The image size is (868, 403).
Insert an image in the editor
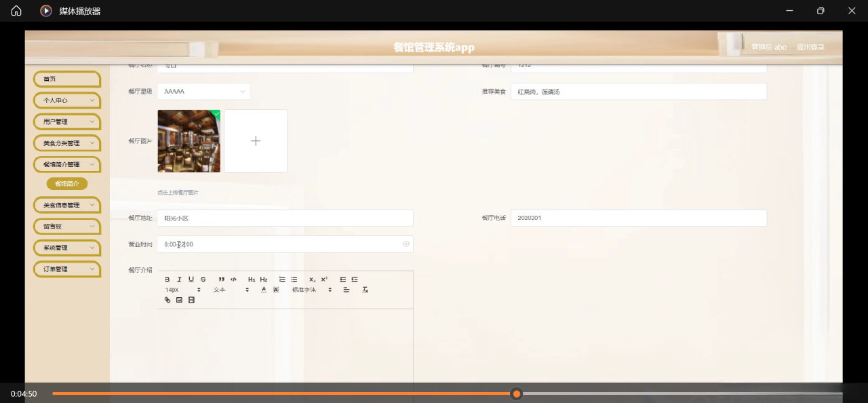(x=179, y=300)
